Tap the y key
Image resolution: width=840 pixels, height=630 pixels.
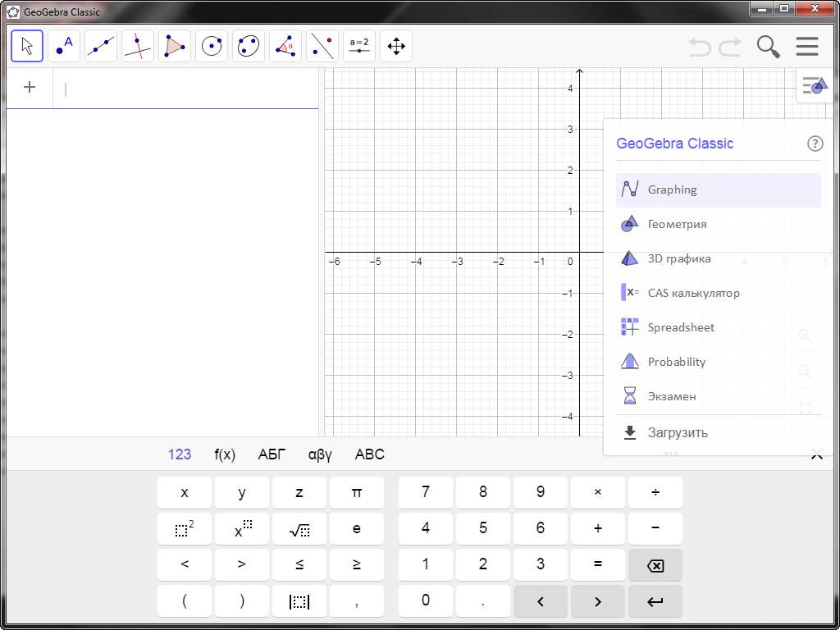(242, 492)
